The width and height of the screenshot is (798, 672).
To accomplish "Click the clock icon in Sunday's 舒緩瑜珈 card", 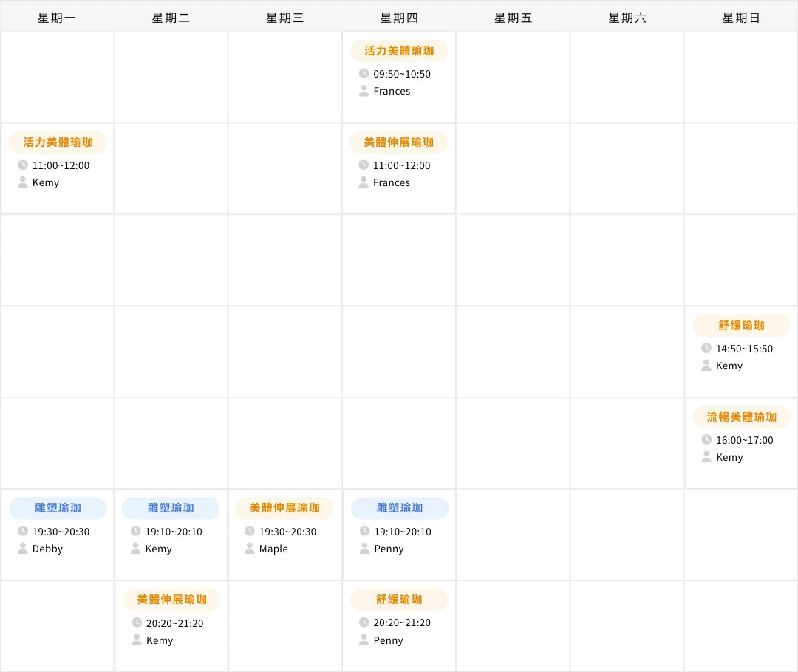I will point(706,349).
